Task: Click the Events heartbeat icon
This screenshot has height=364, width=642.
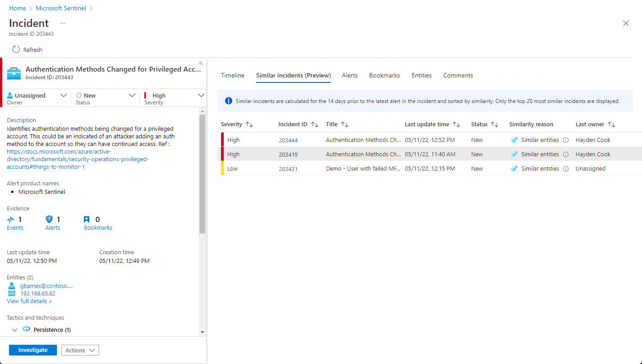Action: (11, 219)
